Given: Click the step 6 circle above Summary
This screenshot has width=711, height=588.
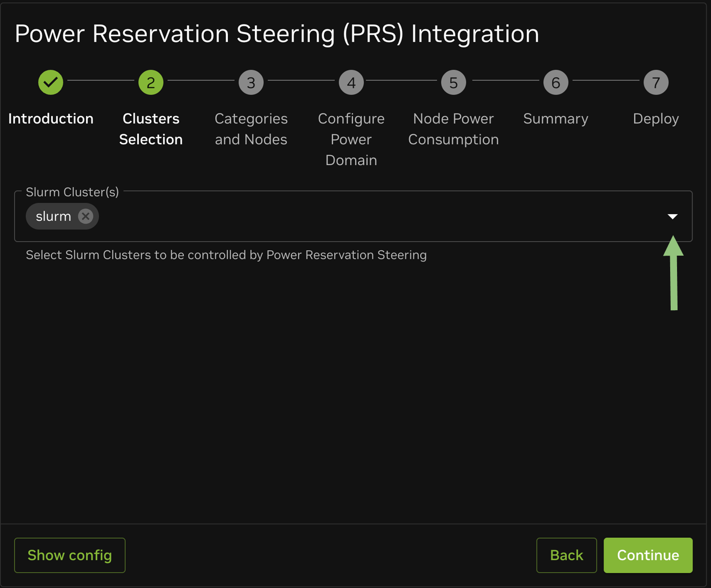Looking at the screenshot, I should tap(556, 82).
